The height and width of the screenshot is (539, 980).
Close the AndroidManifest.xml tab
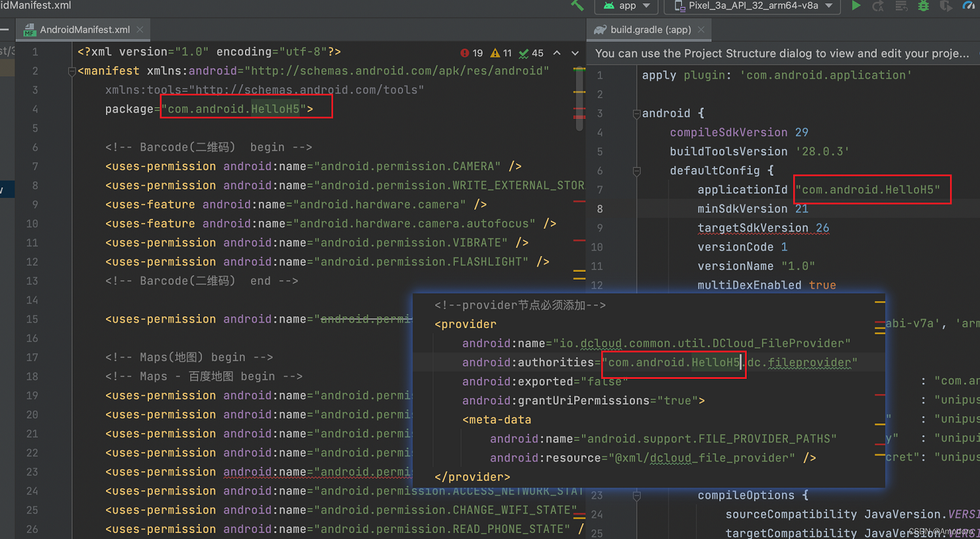click(x=140, y=30)
